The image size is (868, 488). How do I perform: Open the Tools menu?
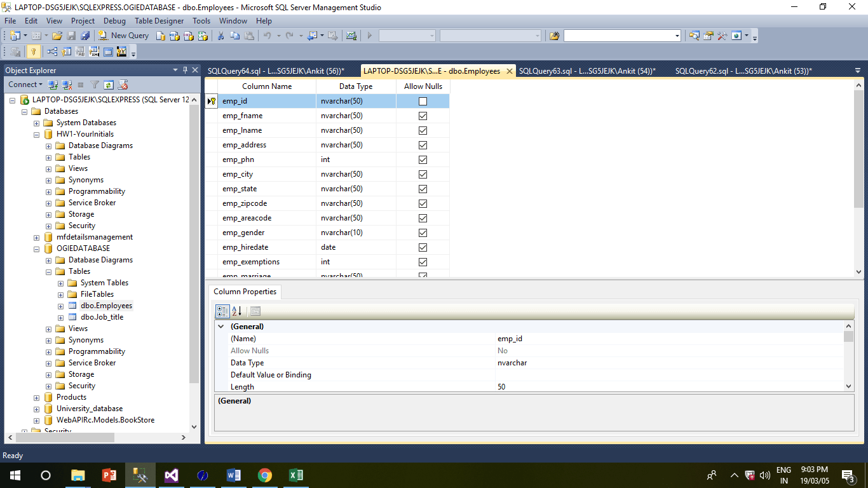coord(201,21)
